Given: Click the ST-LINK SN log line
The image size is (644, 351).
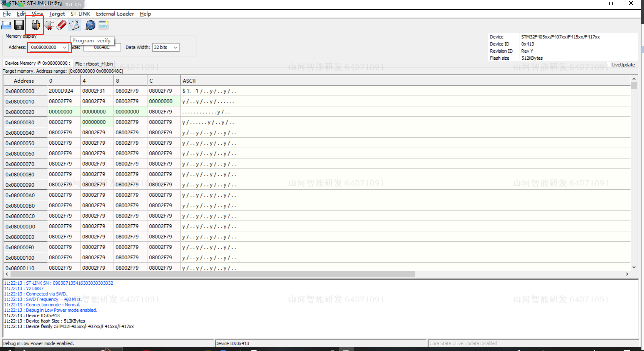Looking at the screenshot, I should pyautogui.click(x=58, y=283).
